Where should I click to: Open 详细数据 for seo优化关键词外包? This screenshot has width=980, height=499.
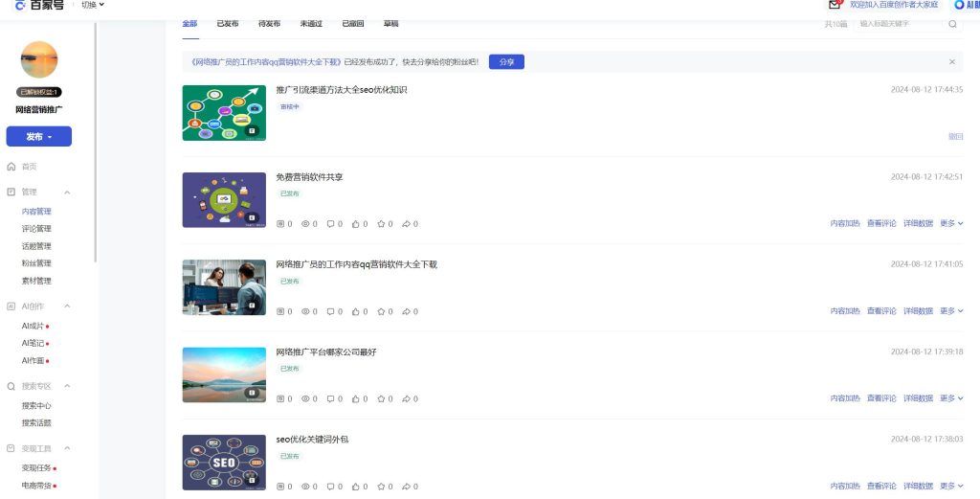918,487
